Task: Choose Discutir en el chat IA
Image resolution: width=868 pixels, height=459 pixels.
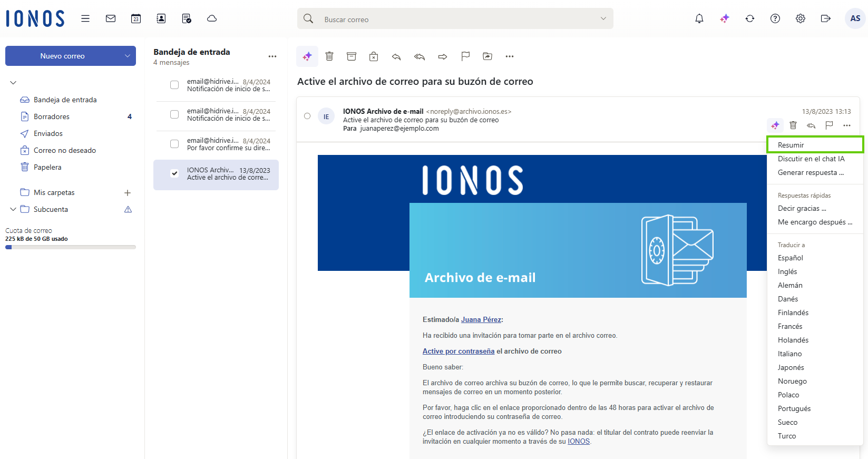Action: [815, 159]
